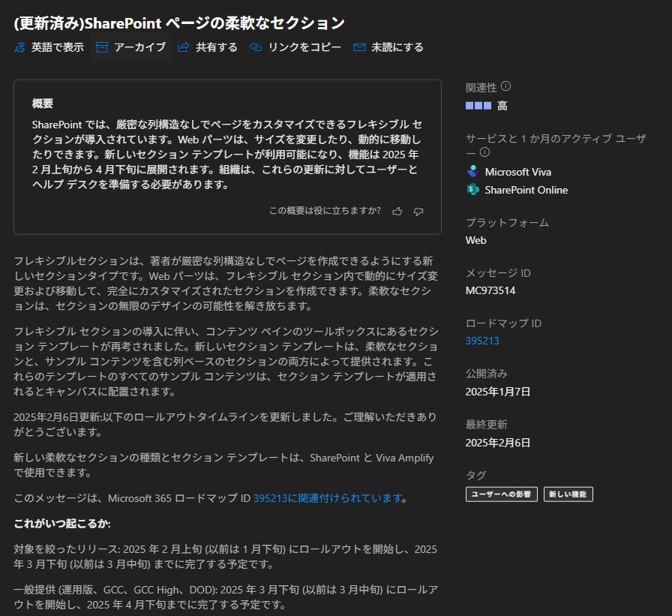Click the relevance level bars showing 高
Screen dimensions: 672x616
pos(478,106)
